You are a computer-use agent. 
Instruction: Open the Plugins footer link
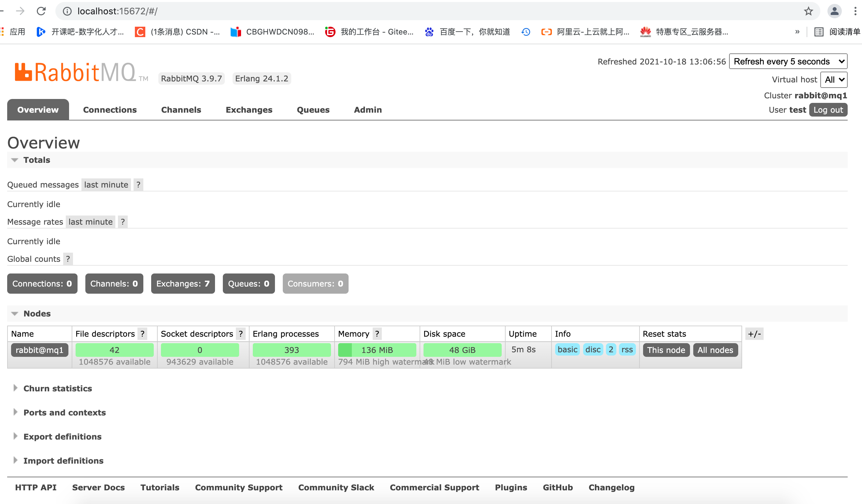511,488
